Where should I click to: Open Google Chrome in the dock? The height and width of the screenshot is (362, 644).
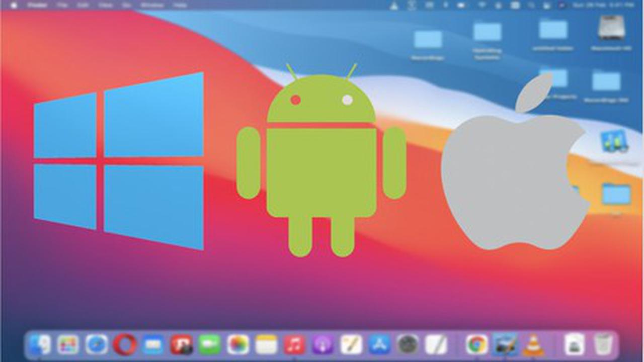[476, 345]
